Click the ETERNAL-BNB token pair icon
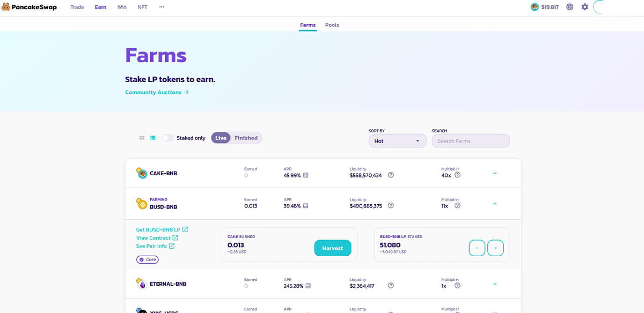This screenshot has height=313, width=644. tap(141, 284)
